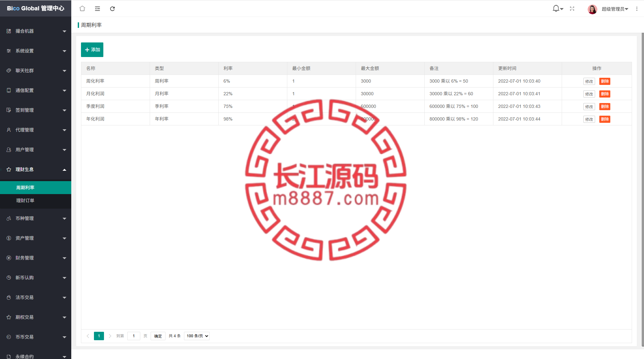Click timestamp 2022-07-01 10:03:44
This screenshot has width=644, height=359.
click(x=519, y=119)
